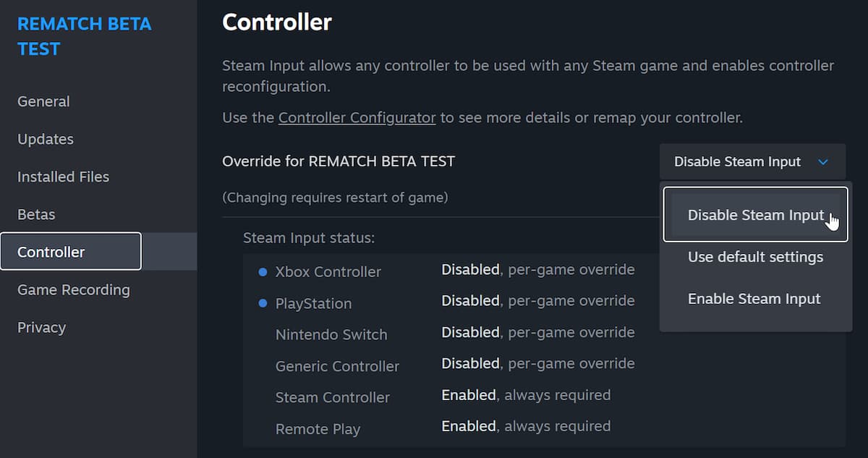
Task: Open the Betas section
Action: (x=36, y=214)
